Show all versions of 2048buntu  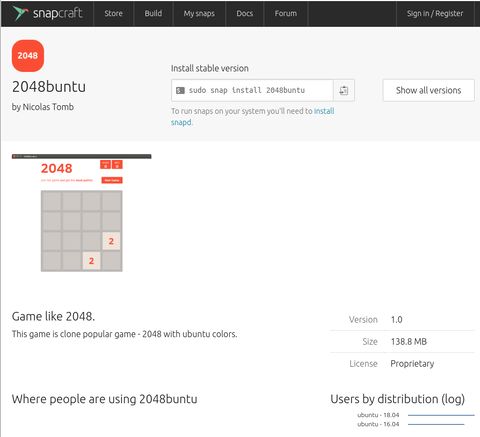(428, 90)
